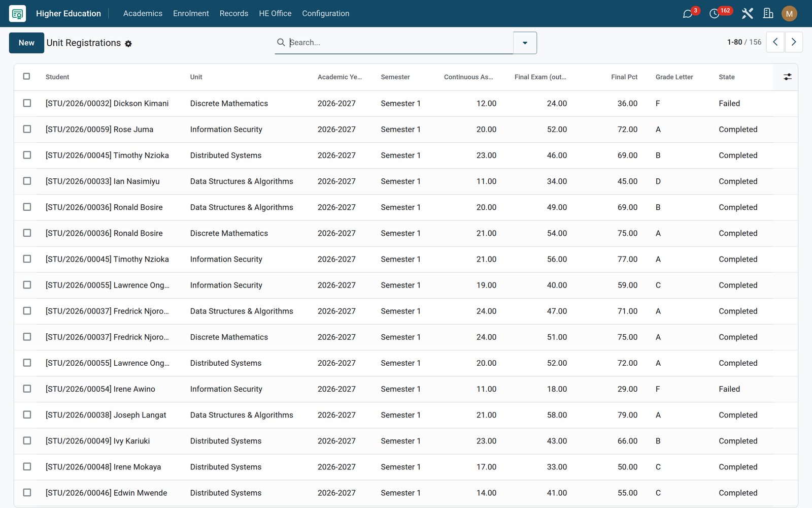This screenshot has width=812, height=508.
Task: Sort by the Final Pct column header
Action: click(624, 77)
